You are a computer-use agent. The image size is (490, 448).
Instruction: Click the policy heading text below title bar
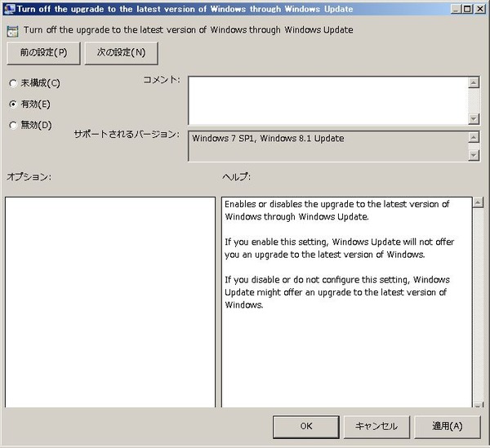tap(189, 30)
